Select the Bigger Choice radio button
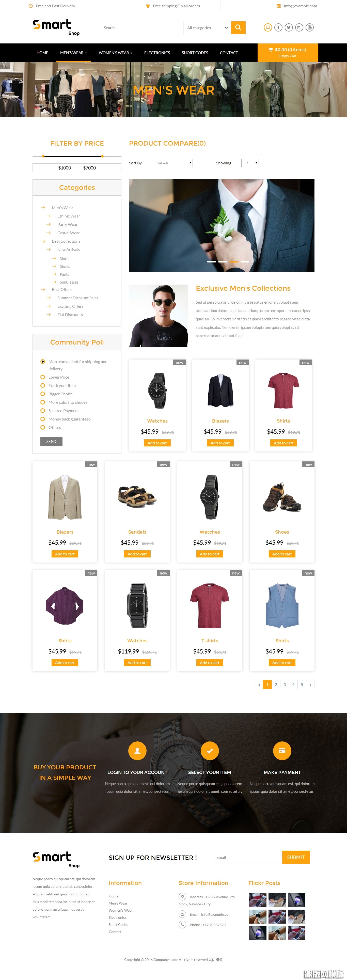The image size is (347, 980). pos(43,394)
